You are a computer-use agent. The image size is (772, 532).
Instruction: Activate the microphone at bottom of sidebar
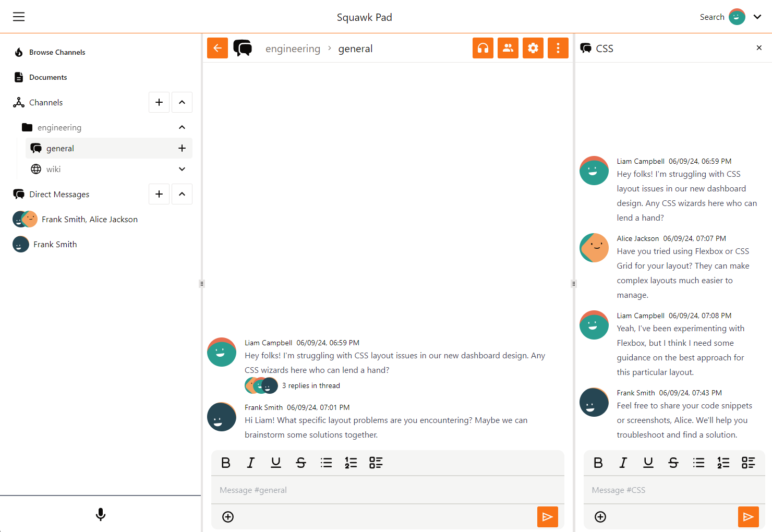click(100, 514)
